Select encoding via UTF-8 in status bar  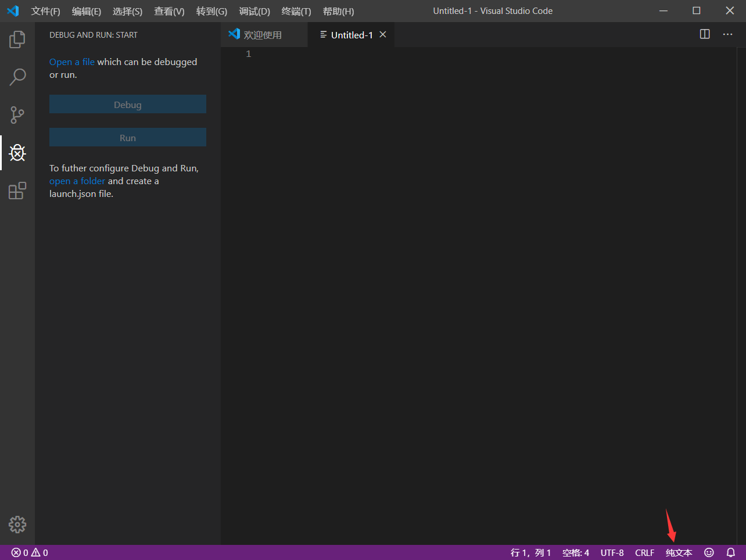(x=612, y=552)
